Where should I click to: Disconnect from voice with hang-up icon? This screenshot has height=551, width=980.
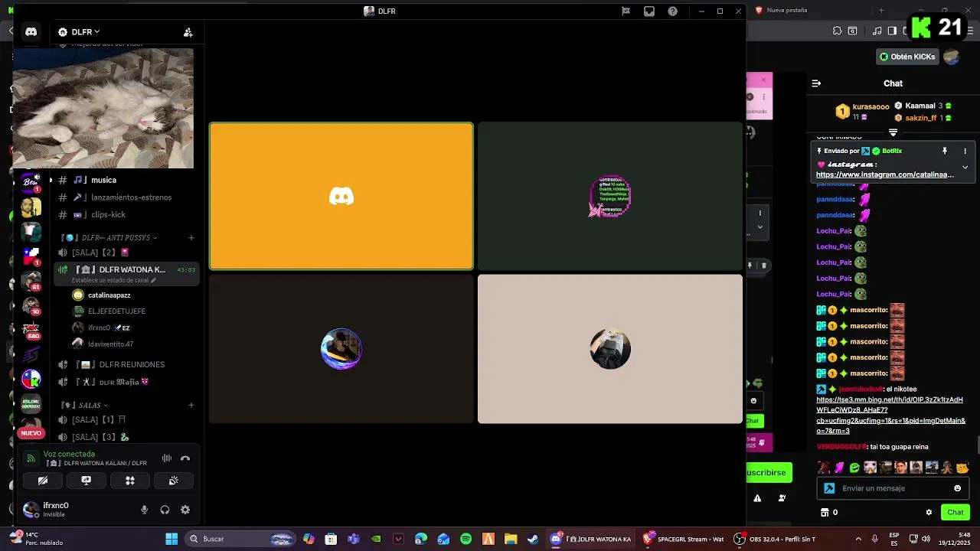185,458
